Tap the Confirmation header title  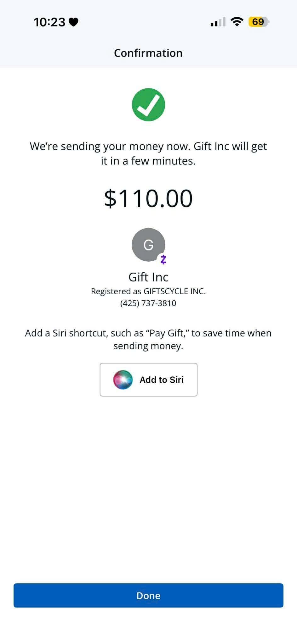pos(148,53)
